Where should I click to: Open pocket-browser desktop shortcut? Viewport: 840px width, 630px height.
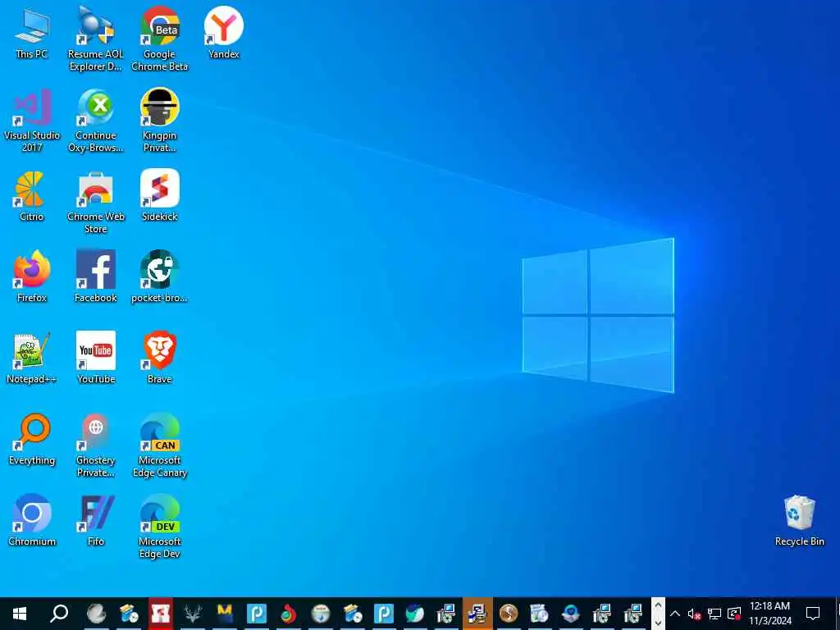(x=160, y=277)
